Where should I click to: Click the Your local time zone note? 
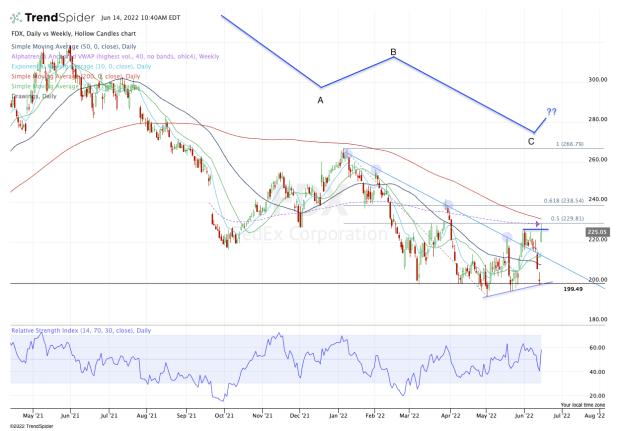tap(583, 405)
